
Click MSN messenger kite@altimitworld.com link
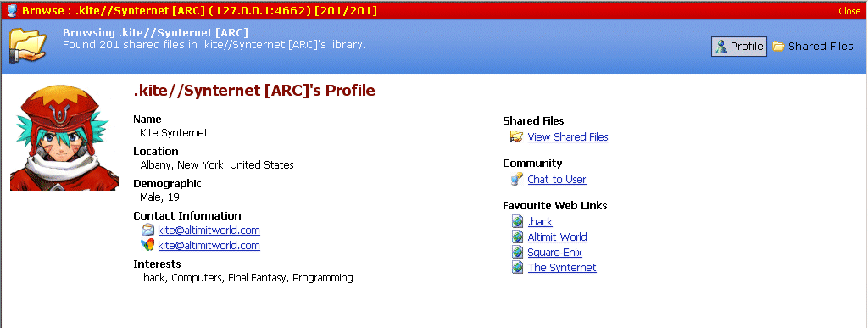[x=209, y=246]
